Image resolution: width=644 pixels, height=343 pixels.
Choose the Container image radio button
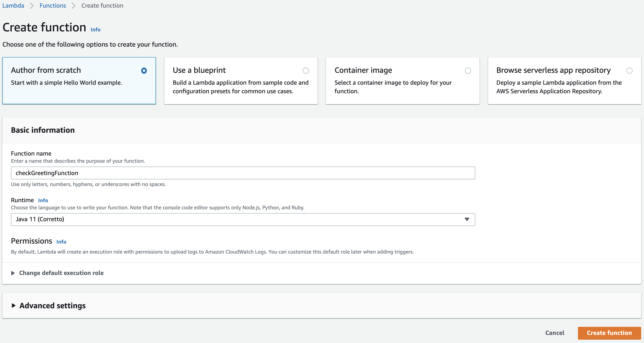pos(467,71)
